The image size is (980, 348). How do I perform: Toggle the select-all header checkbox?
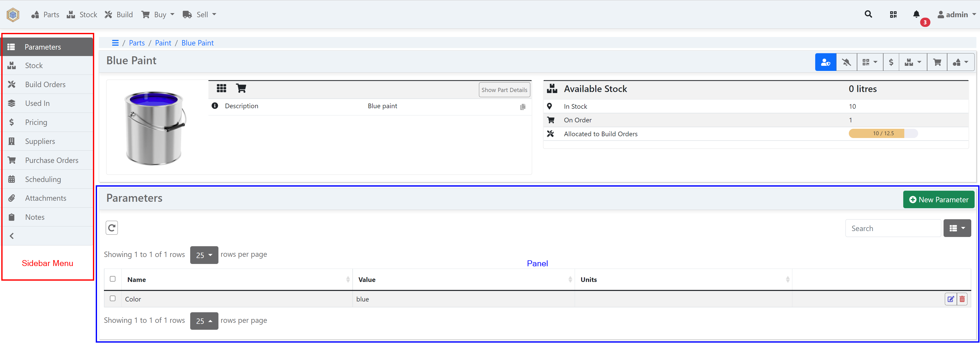113,279
